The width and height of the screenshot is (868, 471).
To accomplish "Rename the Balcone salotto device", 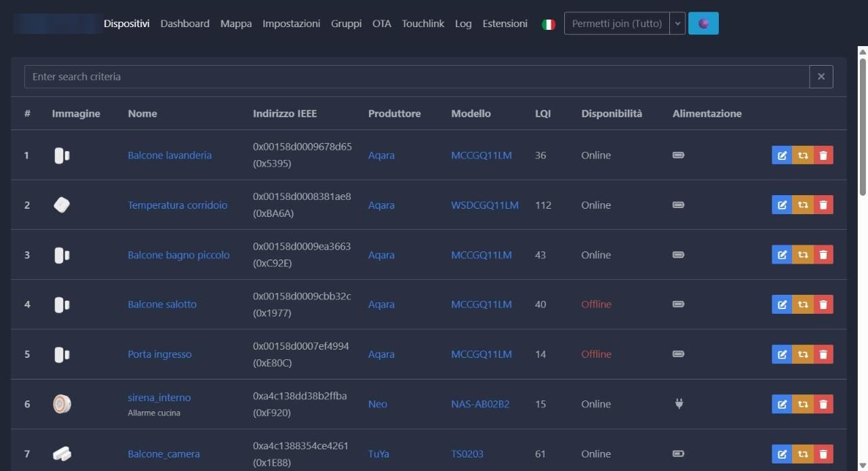I will (x=782, y=304).
